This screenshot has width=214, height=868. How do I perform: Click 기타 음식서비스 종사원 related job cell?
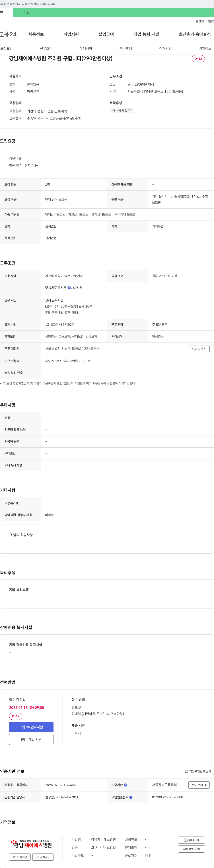180,199
